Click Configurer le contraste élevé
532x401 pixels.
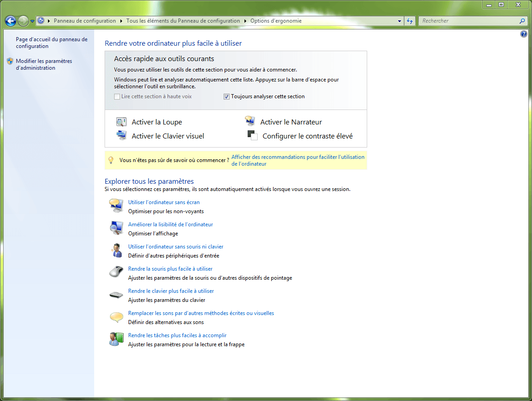point(307,136)
